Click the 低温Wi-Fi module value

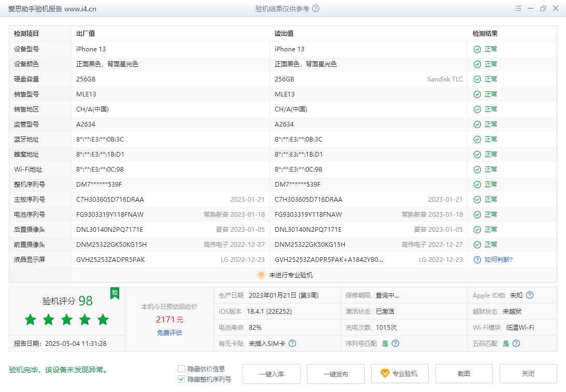(x=520, y=327)
